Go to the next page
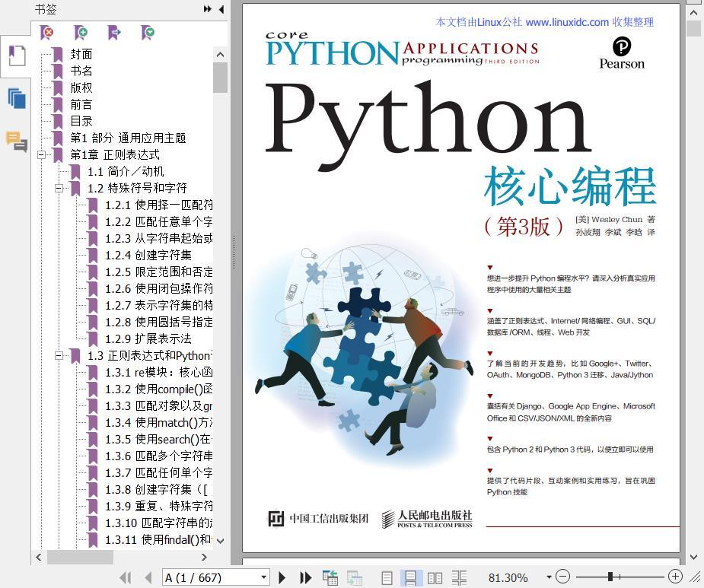Viewport: 704px width, 588px height. tap(282, 577)
